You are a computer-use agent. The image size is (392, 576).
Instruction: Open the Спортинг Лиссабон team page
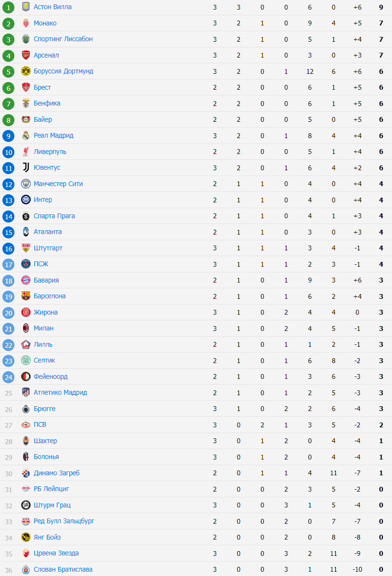(63, 39)
